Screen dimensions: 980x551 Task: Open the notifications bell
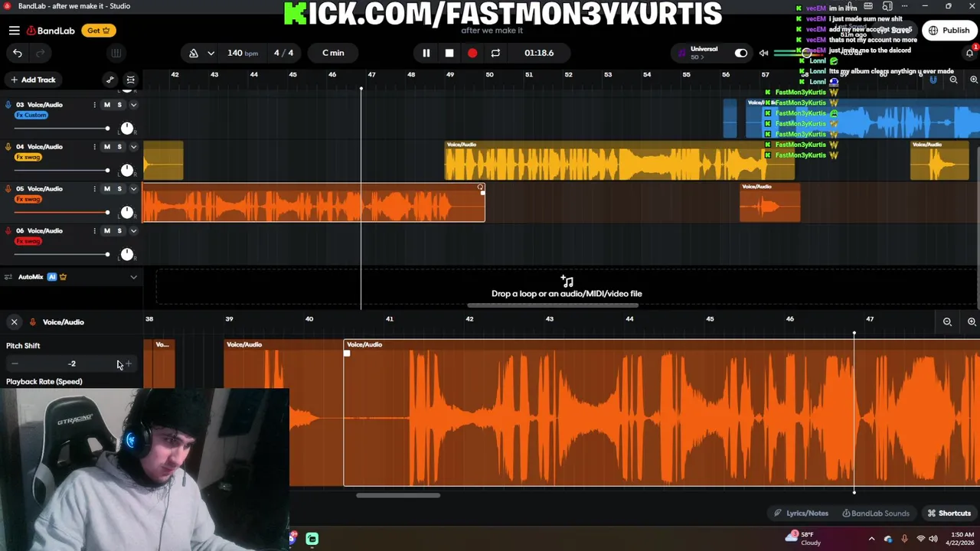pos(969,52)
